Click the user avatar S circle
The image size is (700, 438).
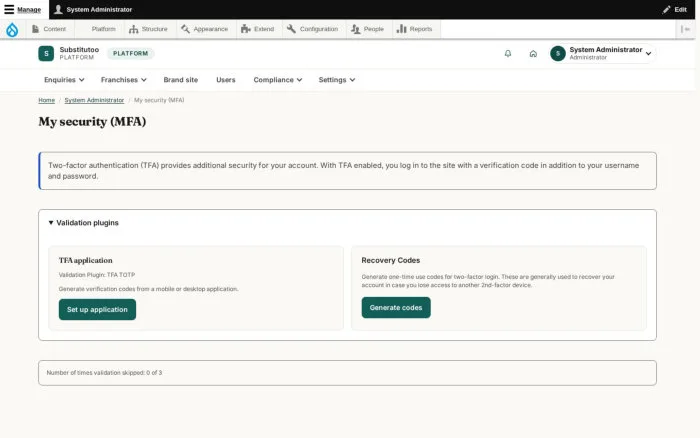[558, 54]
